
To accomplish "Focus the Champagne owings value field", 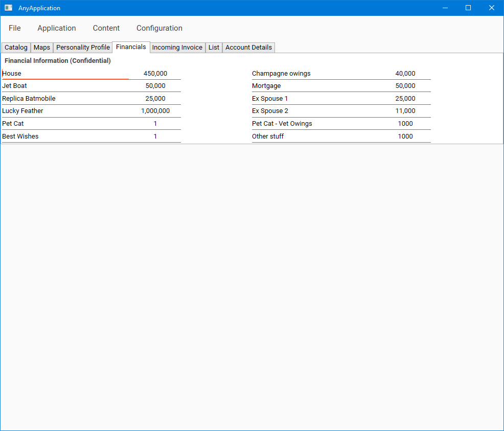I will pos(405,74).
